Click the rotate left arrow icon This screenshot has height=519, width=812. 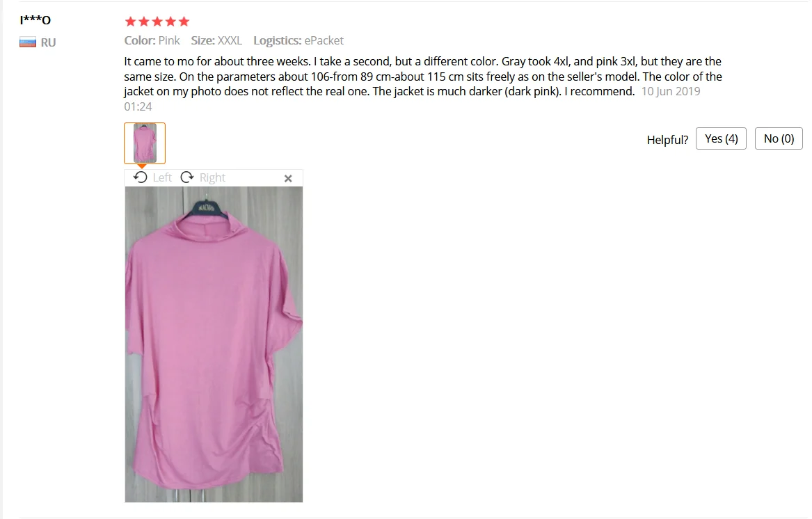(x=140, y=177)
